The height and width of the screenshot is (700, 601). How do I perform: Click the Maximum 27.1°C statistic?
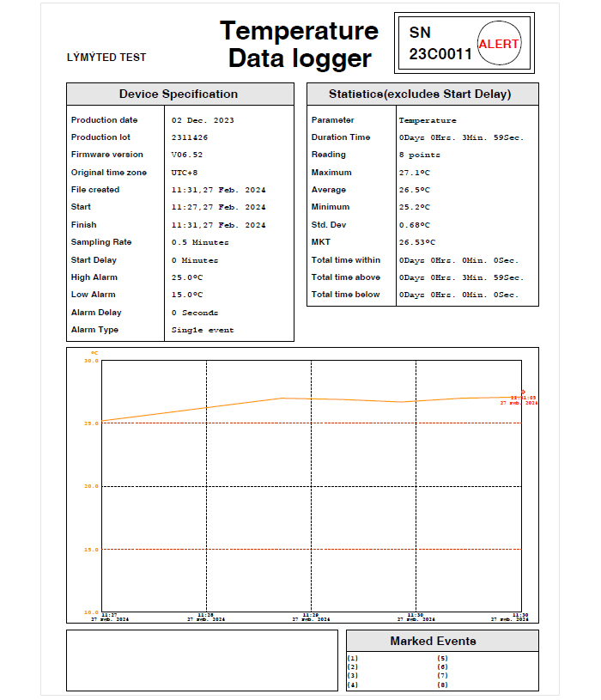[x=415, y=173]
